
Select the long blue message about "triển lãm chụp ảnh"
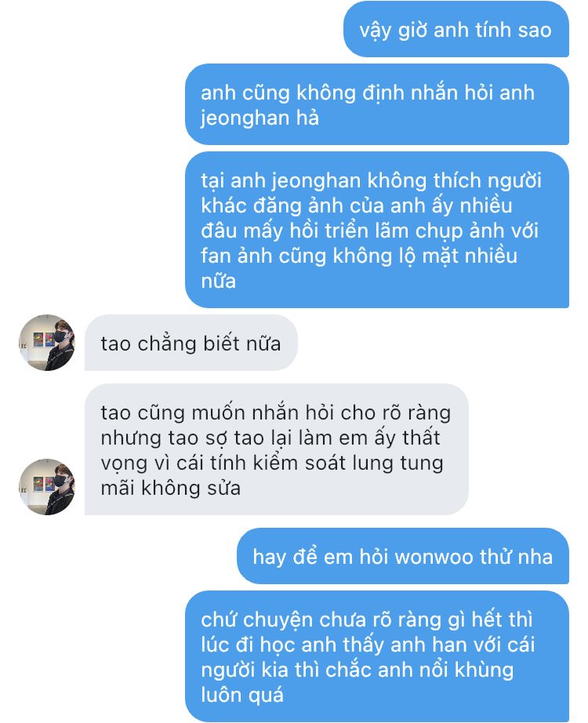(x=377, y=230)
